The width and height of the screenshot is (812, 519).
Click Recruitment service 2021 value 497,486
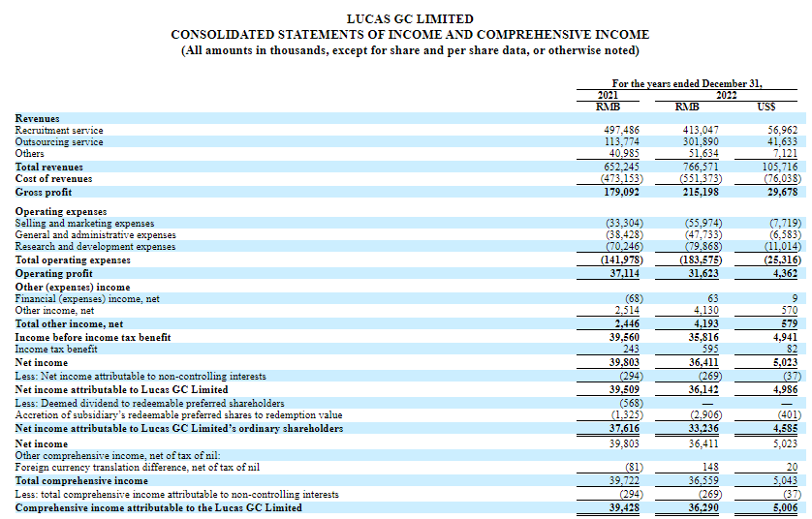coord(621,131)
